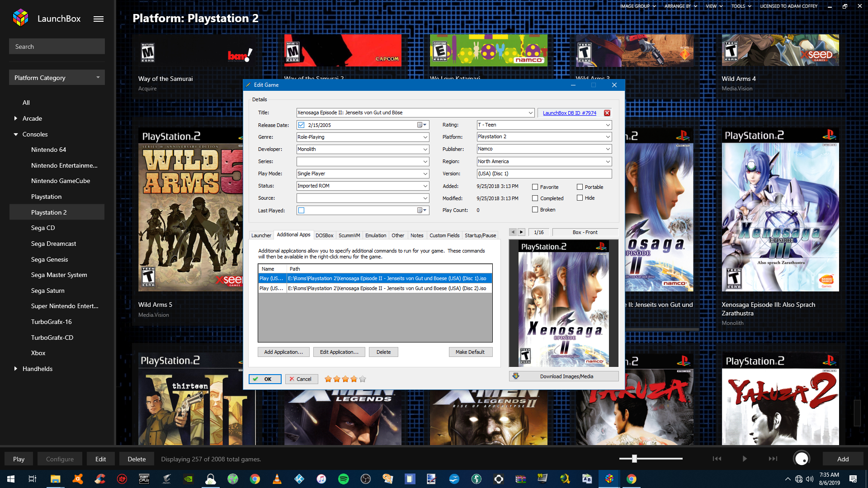
Task: Open the Tools menu
Action: [x=741, y=6]
